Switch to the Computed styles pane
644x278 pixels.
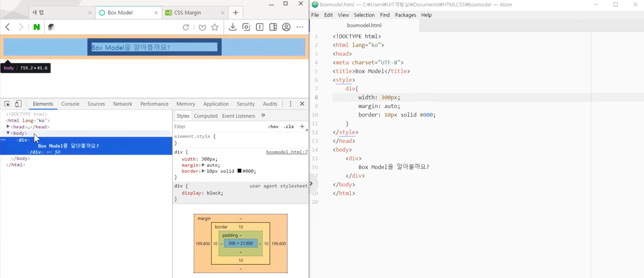pos(206,116)
